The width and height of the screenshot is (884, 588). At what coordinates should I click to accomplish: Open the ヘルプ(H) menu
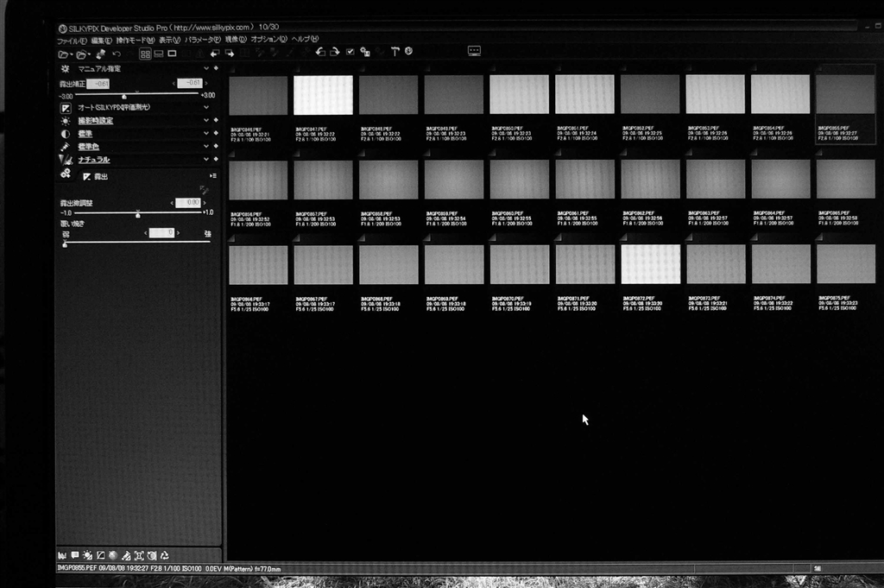tap(305, 39)
